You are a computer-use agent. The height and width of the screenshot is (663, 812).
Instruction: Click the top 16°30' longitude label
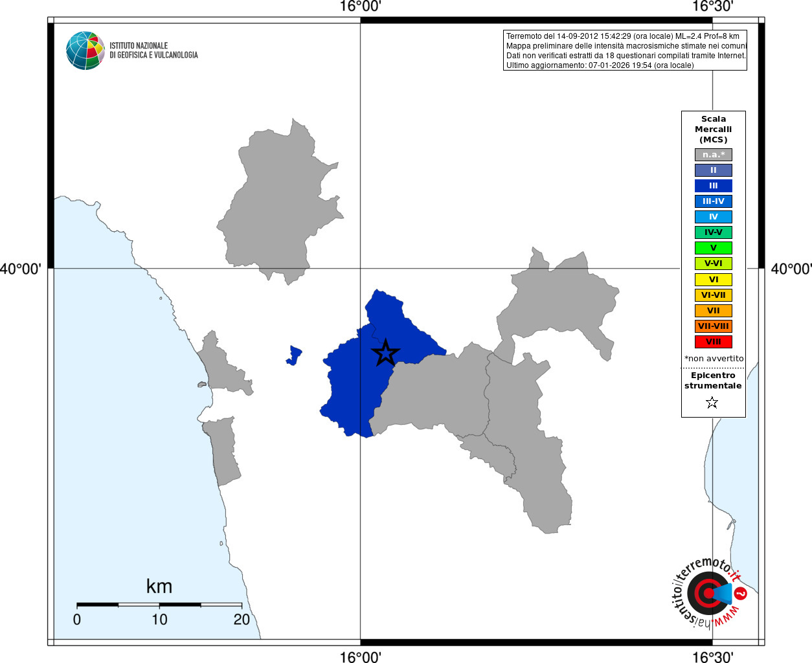point(712,6)
